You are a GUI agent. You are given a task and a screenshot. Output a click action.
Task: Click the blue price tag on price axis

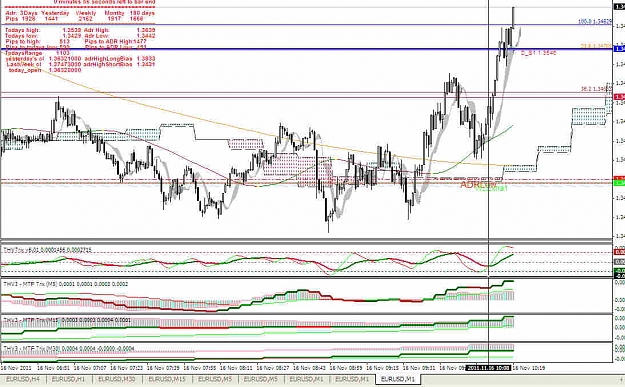pos(619,49)
